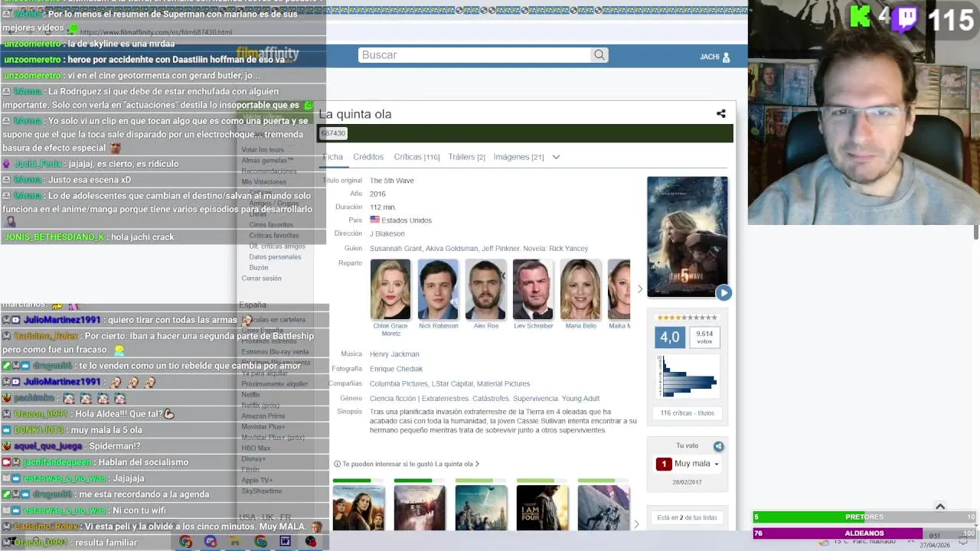Image resolution: width=980 pixels, height=551 pixels.
Task: Click the 9.614 votos box
Action: [704, 337]
